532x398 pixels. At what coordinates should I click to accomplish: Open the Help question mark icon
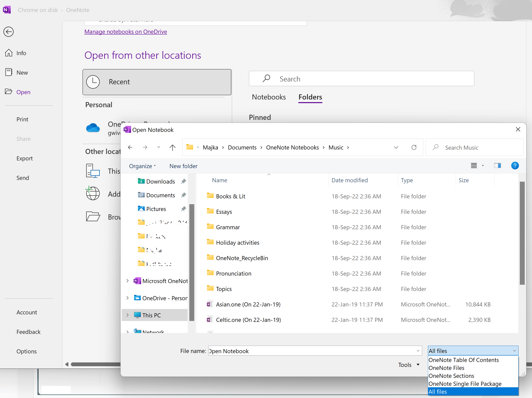click(x=515, y=166)
